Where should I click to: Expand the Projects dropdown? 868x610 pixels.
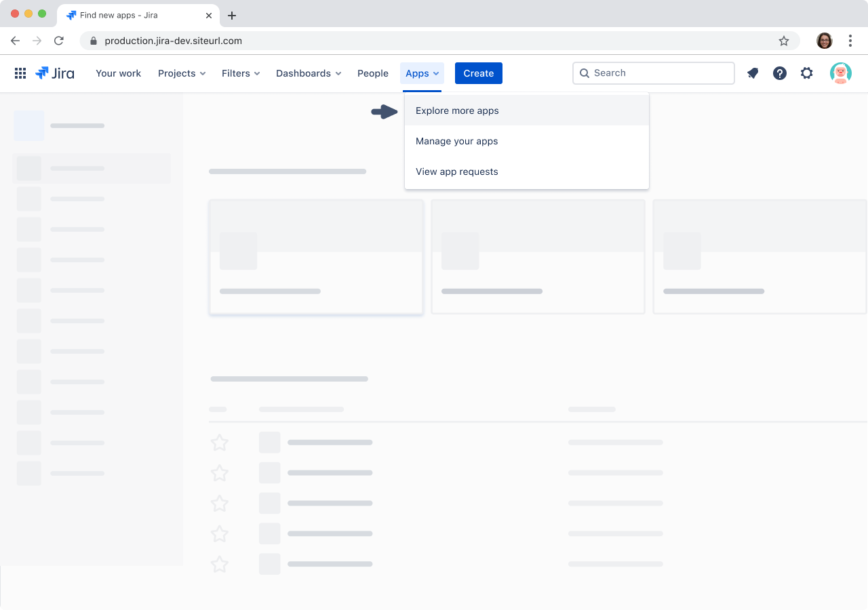pyautogui.click(x=181, y=73)
